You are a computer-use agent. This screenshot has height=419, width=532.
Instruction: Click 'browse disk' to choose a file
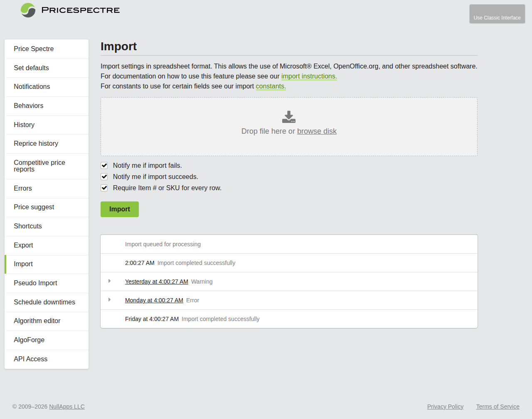click(317, 131)
